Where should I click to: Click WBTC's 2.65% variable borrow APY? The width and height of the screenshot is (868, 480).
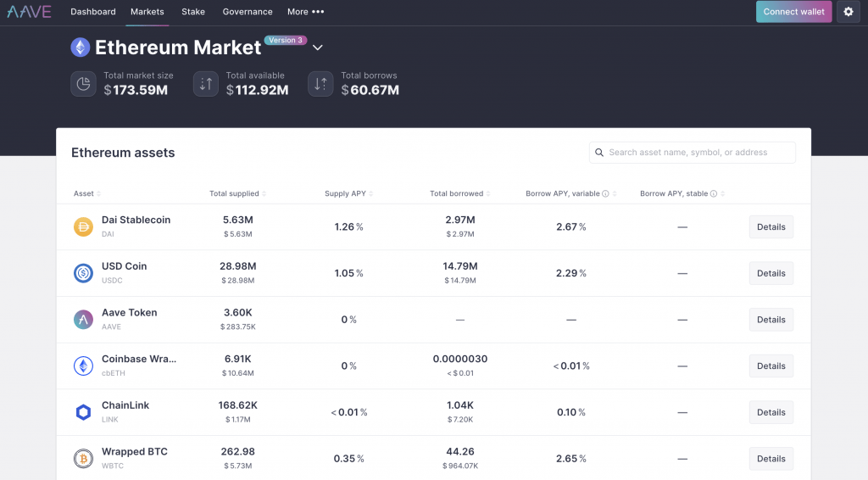(571, 459)
